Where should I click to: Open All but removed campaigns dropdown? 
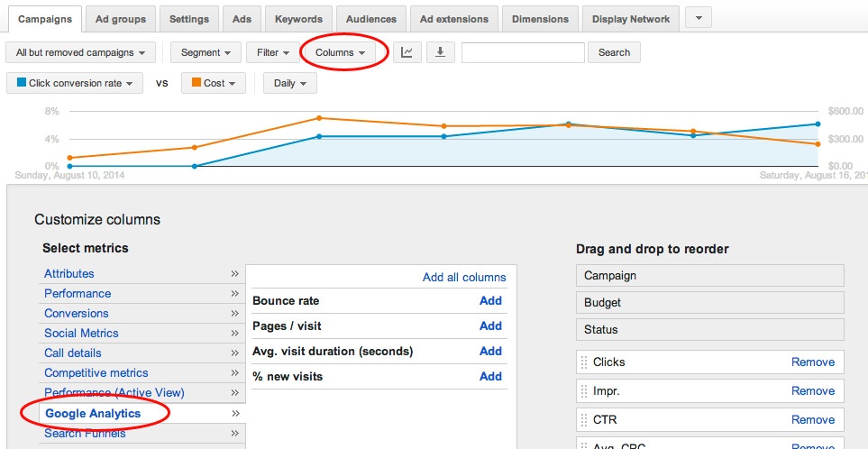[x=80, y=53]
